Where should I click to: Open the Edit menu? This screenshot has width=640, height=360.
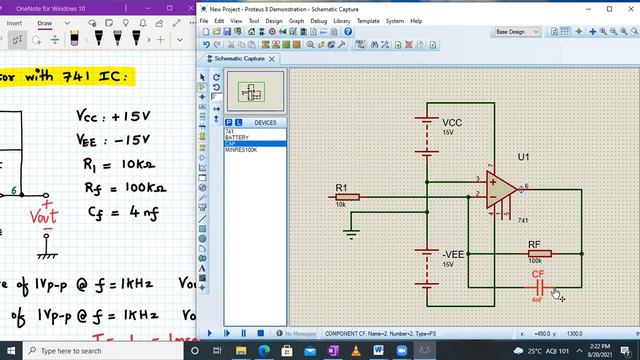(x=219, y=21)
